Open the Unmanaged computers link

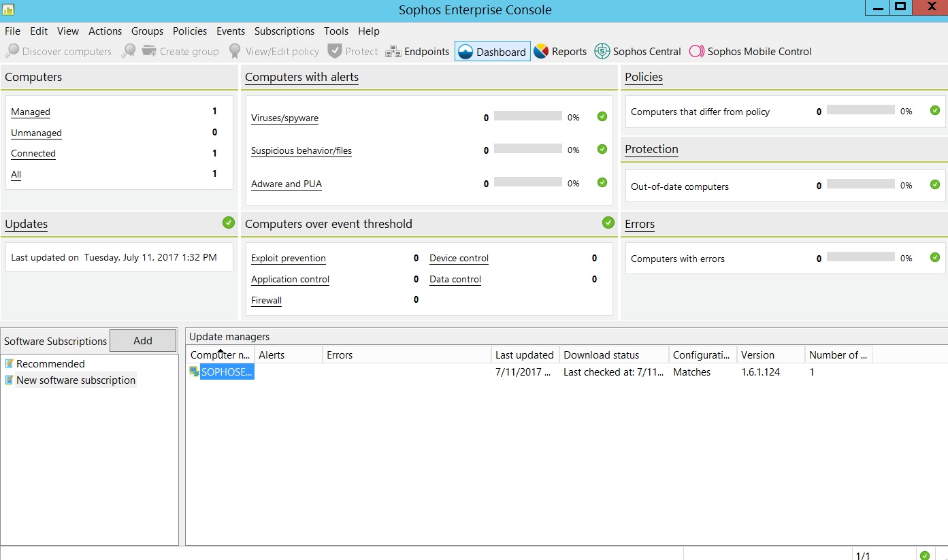tap(36, 133)
